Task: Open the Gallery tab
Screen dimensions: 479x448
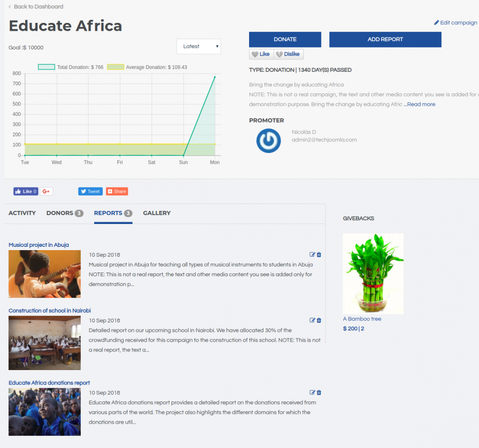Action: [x=157, y=213]
